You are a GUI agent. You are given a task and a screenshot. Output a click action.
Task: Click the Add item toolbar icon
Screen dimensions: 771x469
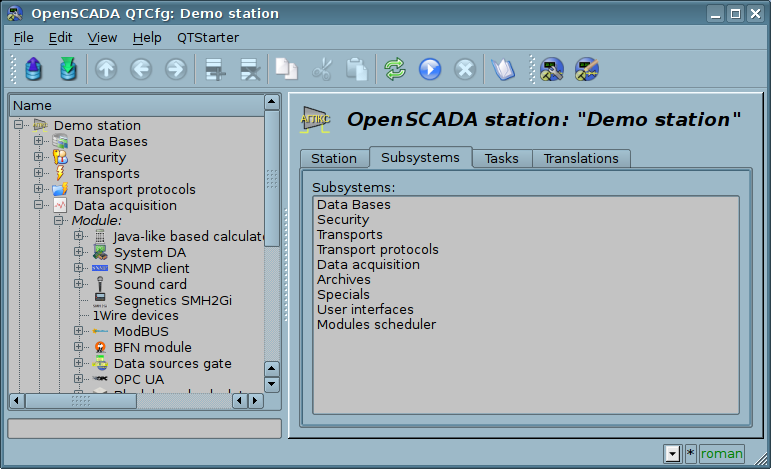coord(215,69)
